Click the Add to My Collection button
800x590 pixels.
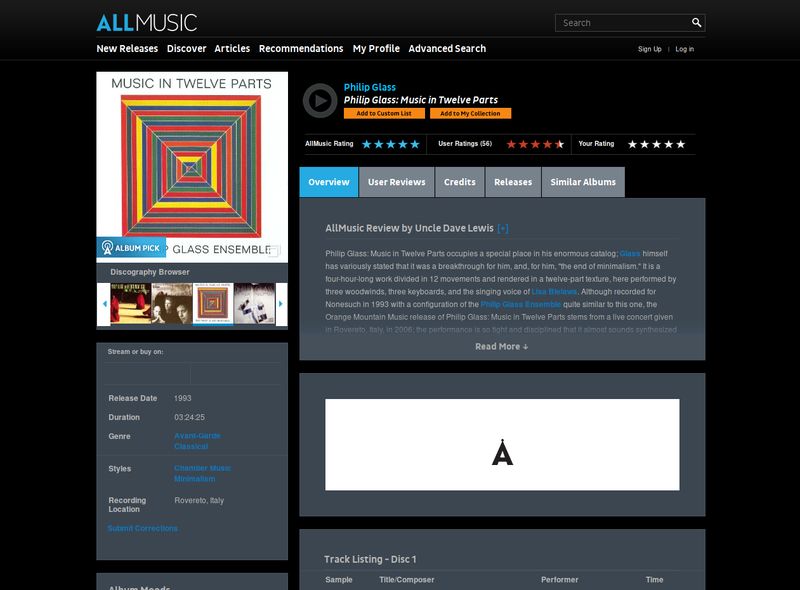click(470, 113)
